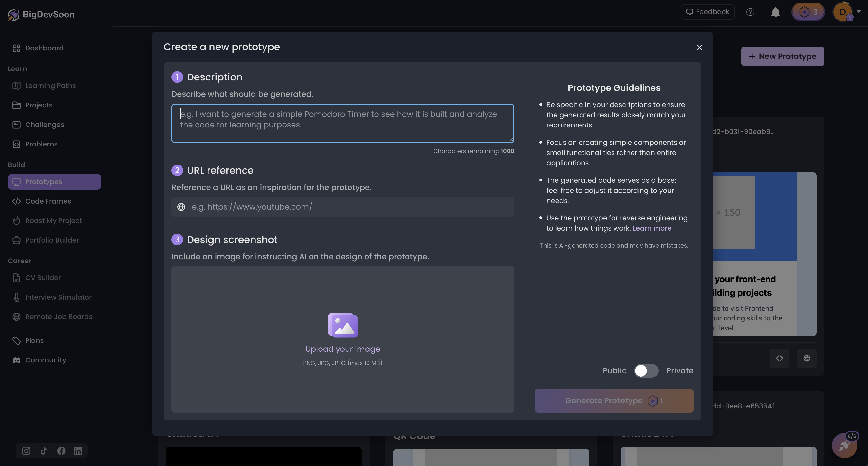Image resolution: width=868 pixels, height=466 pixels.
Task: Open the CV Builder
Action: point(43,278)
